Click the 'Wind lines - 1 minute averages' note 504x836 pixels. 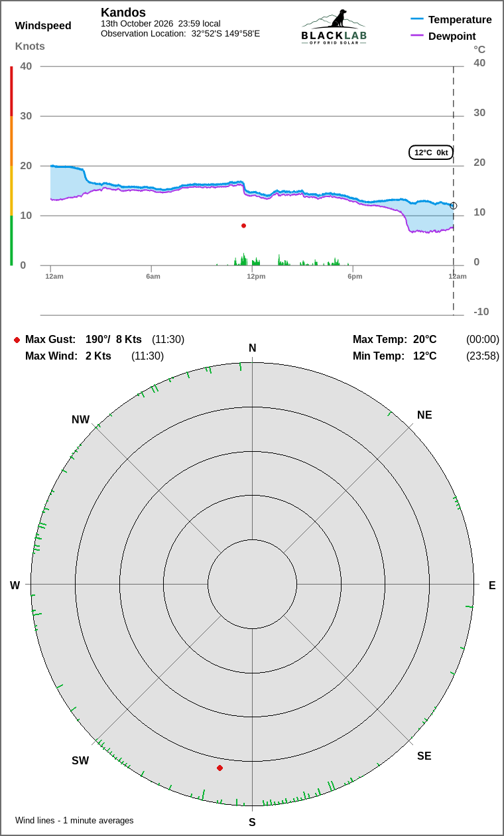pyautogui.click(x=74, y=821)
